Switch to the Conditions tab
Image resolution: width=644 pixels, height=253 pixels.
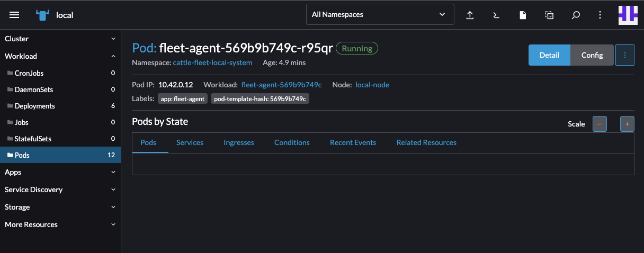[292, 142]
